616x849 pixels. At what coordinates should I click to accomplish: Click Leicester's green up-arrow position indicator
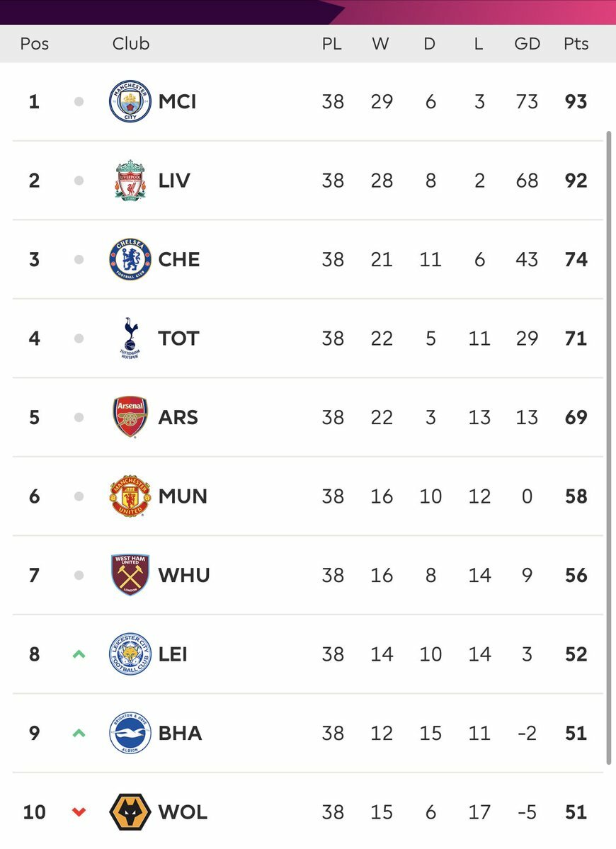coord(79,654)
